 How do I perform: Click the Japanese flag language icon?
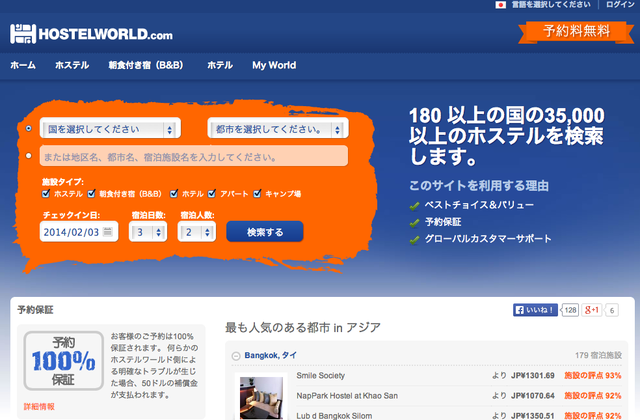click(500, 5)
